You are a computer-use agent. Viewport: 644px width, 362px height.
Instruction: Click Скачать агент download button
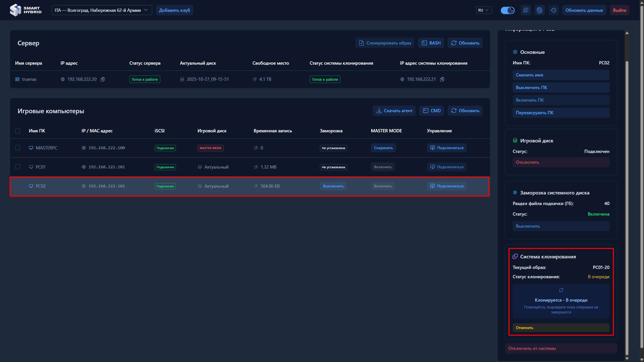[394, 111]
